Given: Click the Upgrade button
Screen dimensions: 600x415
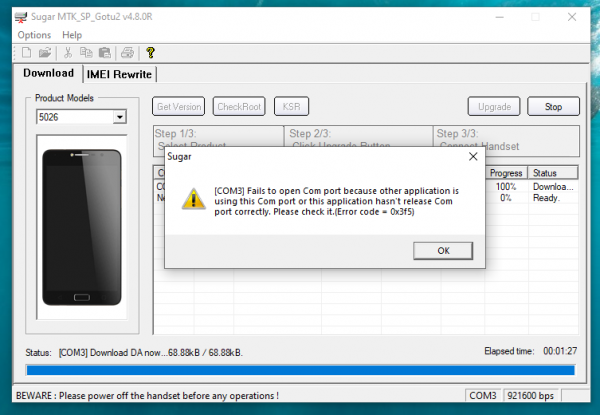Looking at the screenshot, I should coord(494,106).
